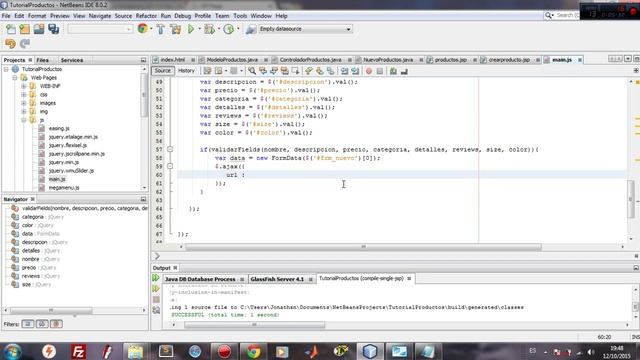Click the Comment icon in editor toolbar
Viewport: 640px width, 360px height.
393,71
